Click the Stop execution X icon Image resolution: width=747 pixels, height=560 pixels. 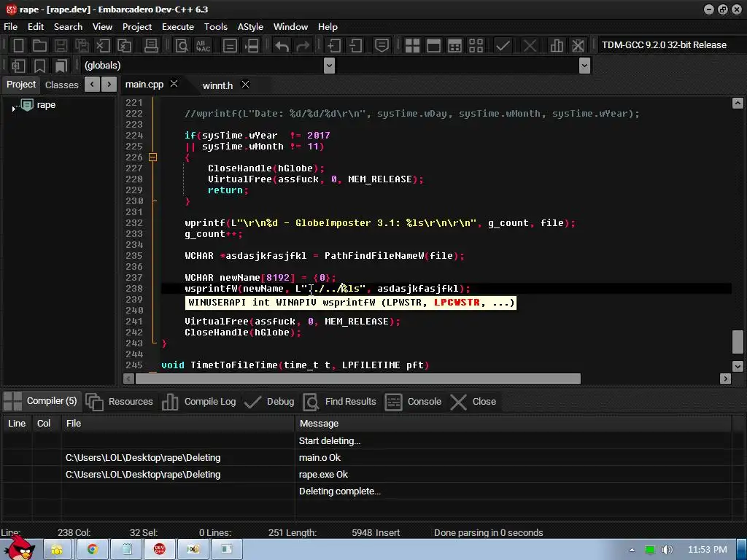click(x=530, y=46)
